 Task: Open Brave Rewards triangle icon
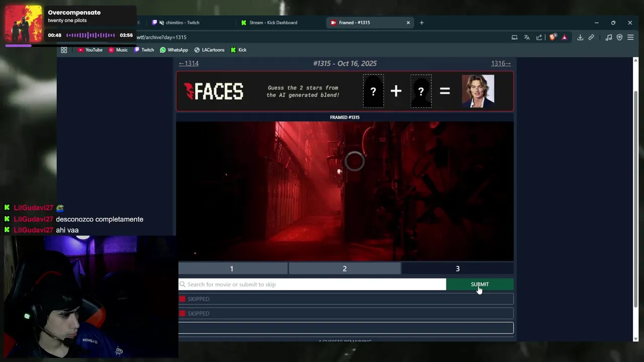click(564, 37)
